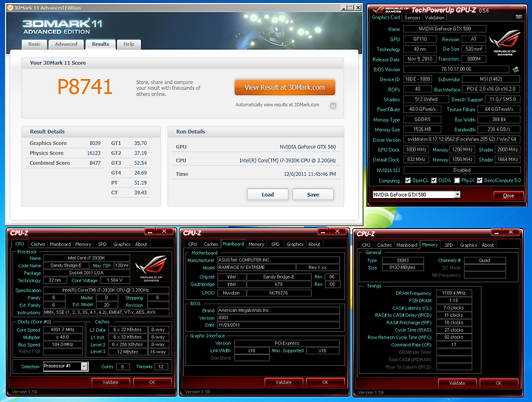Toggle the CUDA checkbox in GPU-Z

pos(434,180)
